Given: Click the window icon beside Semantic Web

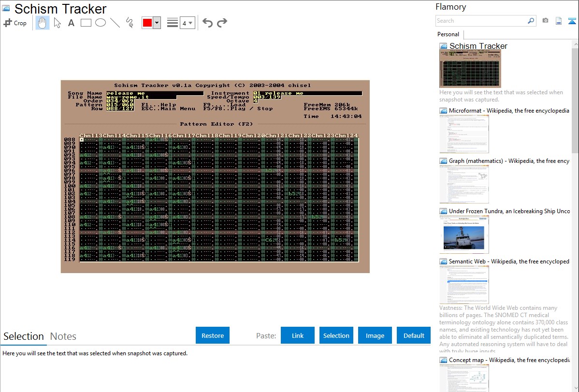Looking at the screenshot, I should coord(443,261).
